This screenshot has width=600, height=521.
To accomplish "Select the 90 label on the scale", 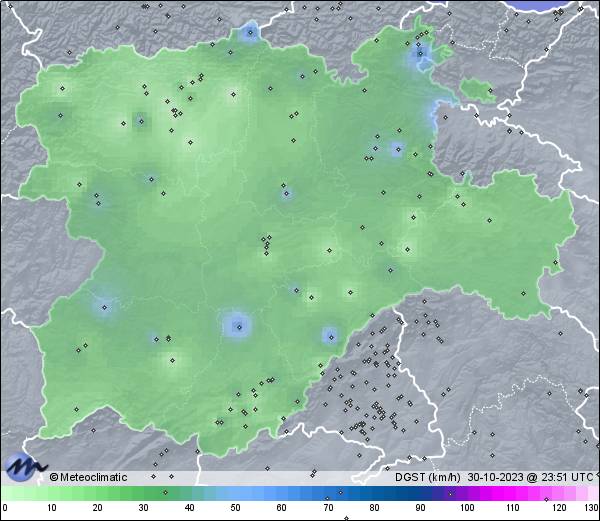I will tap(420, 508).
